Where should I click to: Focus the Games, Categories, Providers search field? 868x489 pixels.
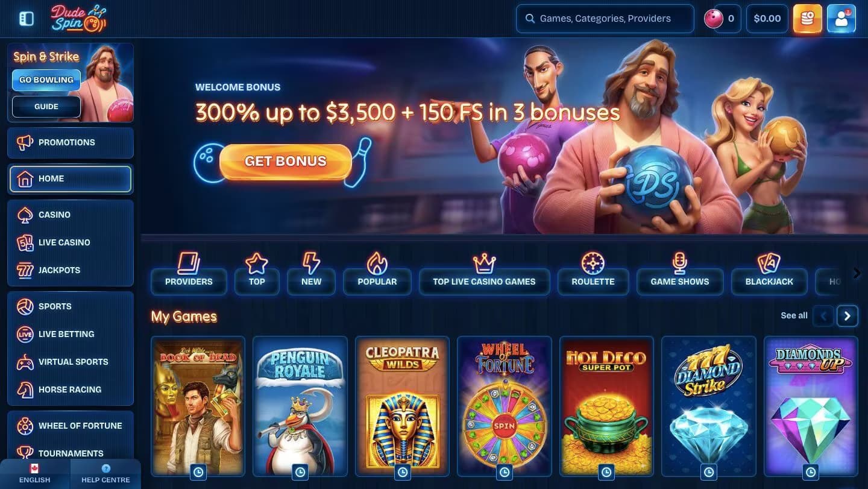point(605,19)
